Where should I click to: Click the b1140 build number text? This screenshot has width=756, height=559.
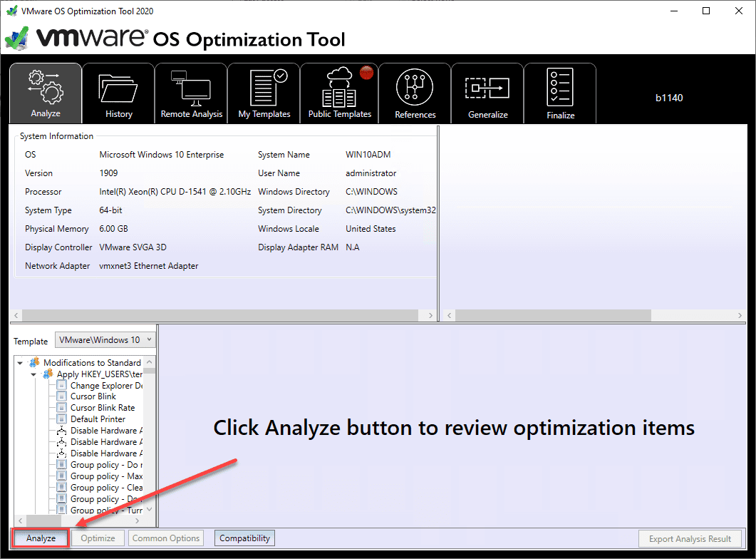click(x=669, y=98)
